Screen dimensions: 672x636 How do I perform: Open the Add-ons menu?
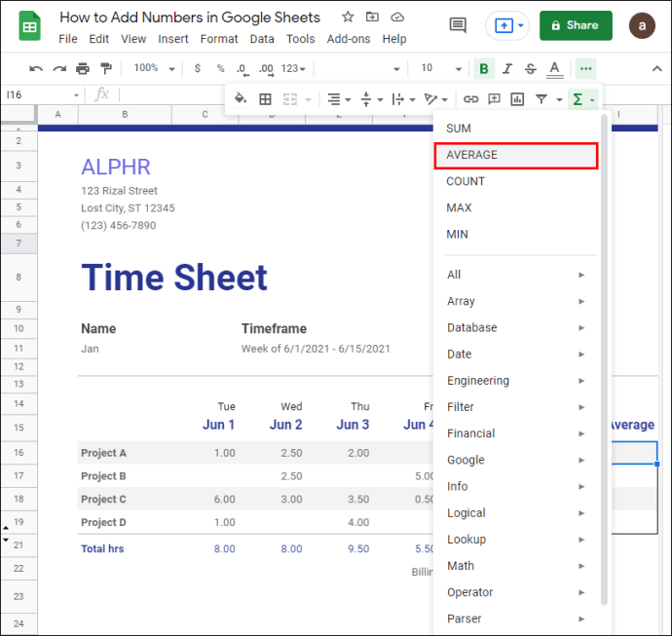coord(349,39)
